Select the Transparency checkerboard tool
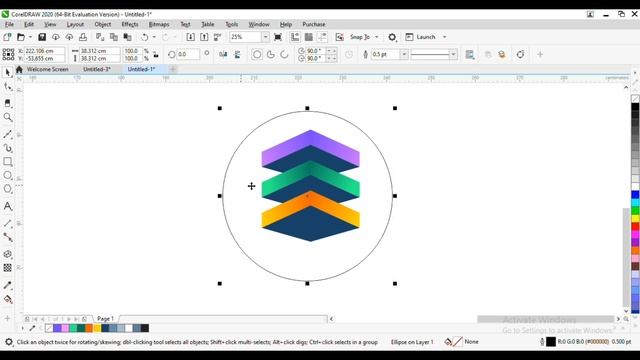 coord(7,268)
